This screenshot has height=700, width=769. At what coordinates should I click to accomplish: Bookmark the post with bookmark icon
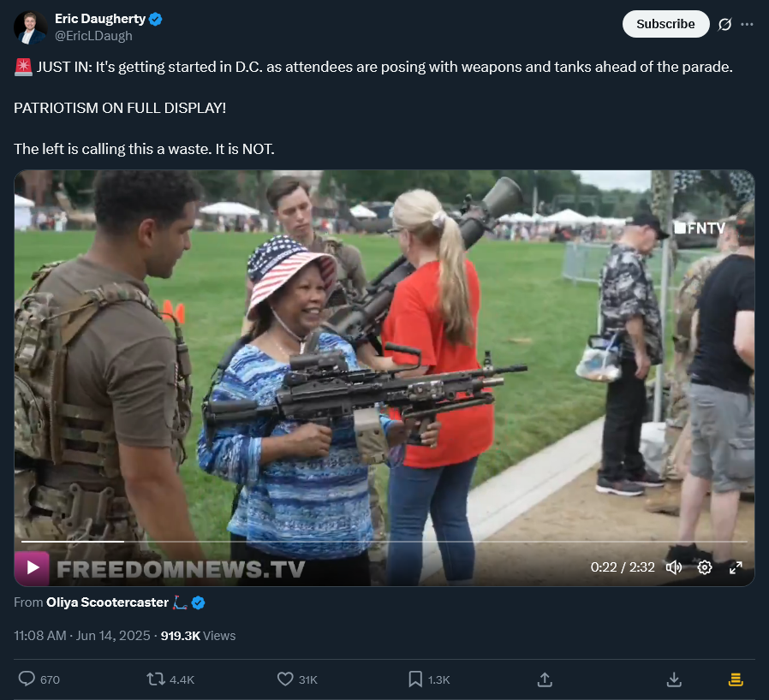point(415,679)
